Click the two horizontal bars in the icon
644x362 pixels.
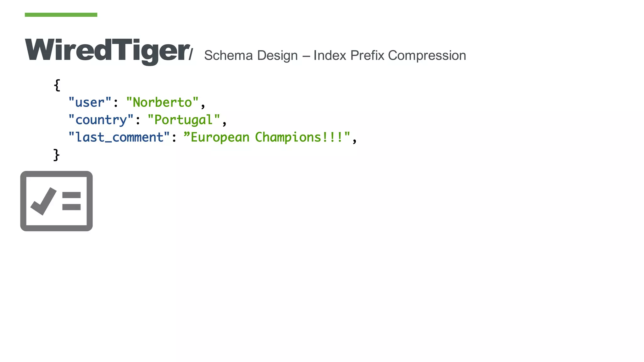point(72,201)
